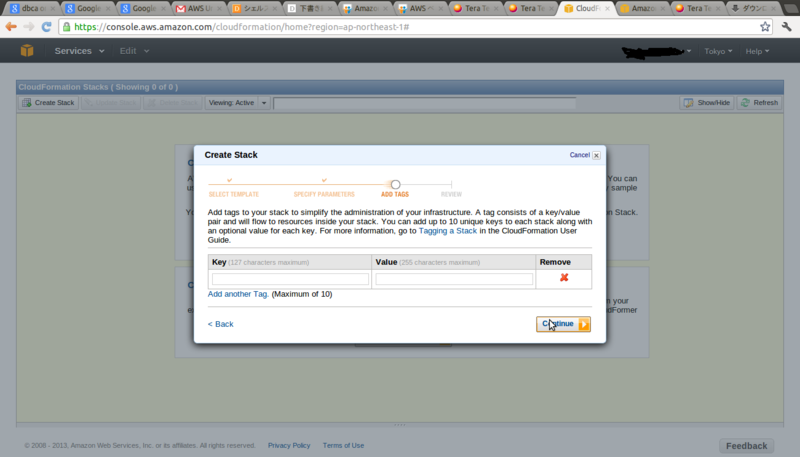Viewport: 800px width, 457px height.
Task: Click the ADD TAGS step marker circle
Action: [395, 184]
